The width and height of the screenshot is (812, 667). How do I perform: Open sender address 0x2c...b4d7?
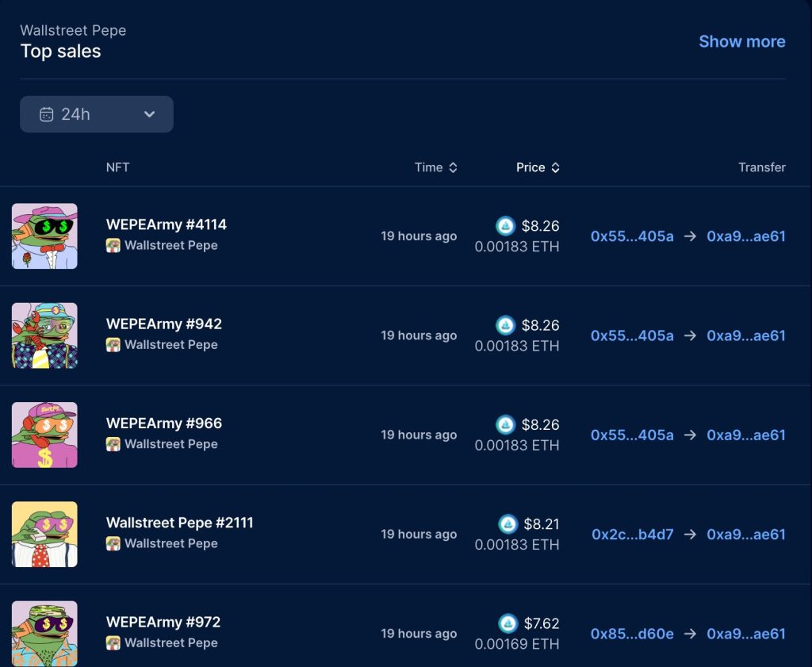[632, 535]
